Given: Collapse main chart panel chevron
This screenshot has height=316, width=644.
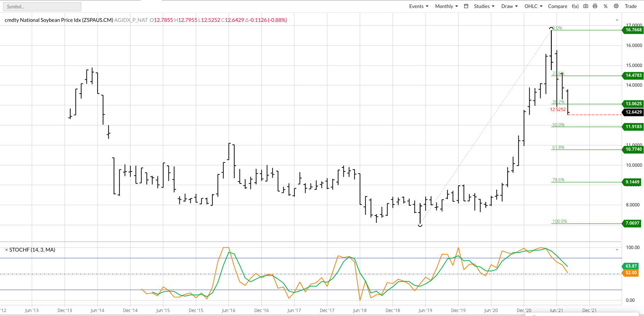Looking at the screenshot, I should pyautogui.click(x=617, y=20).
